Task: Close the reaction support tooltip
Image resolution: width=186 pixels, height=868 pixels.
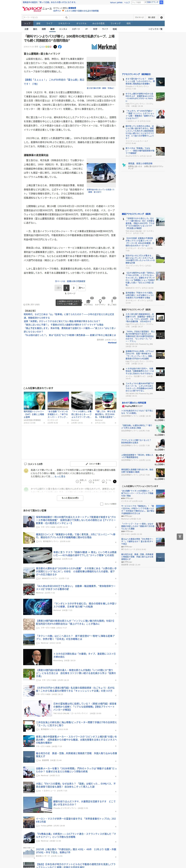Action: 80,301
